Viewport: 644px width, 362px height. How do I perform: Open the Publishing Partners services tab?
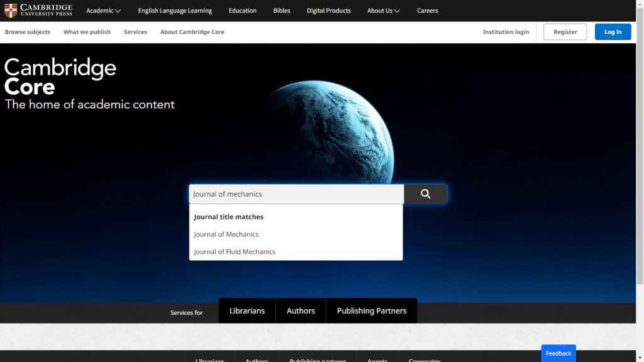pos(372,310)
